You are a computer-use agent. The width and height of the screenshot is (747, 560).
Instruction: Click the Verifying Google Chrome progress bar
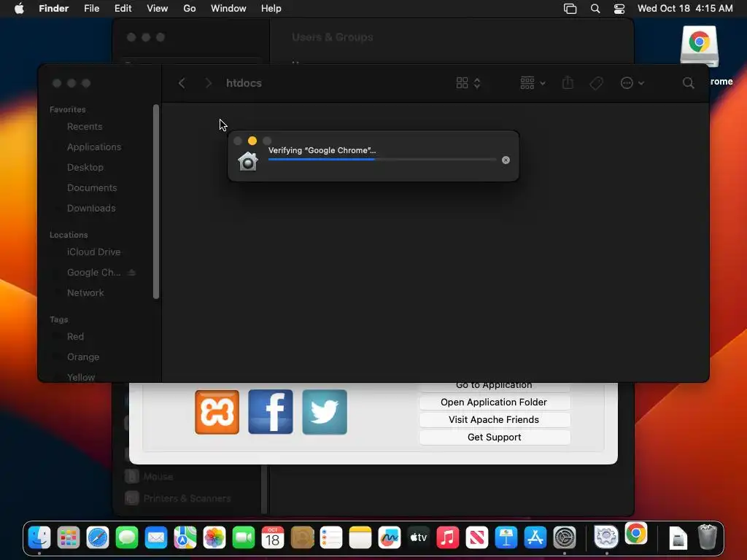pos(382,160)
